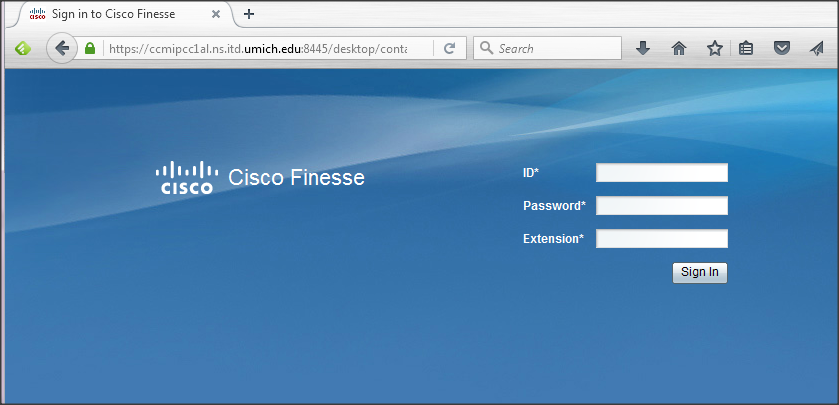This screenshot has height=405, width=839.
Task: Show bookmarks list icon
Action: tap(746, 49)
